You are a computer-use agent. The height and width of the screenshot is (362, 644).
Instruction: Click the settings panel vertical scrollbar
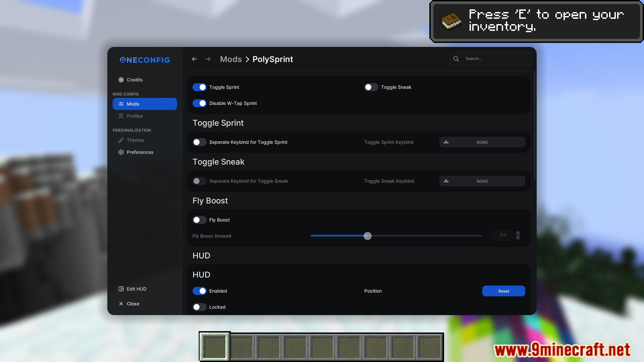pos(535,126)
